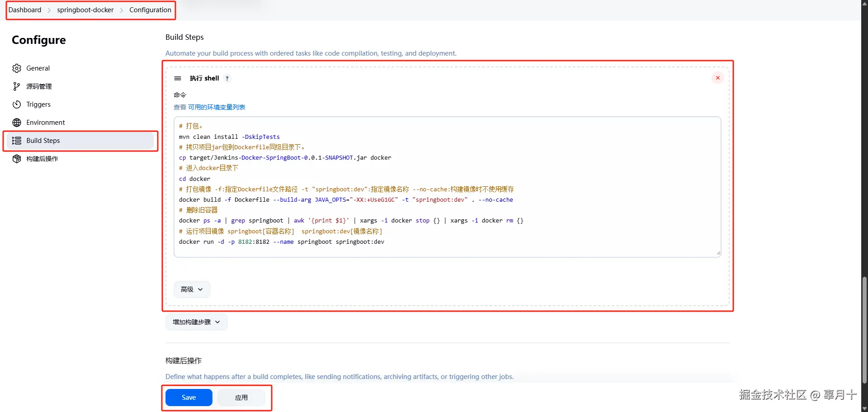Viewport: 868px width, 412px height.
Task: Click the Configure page title
Action: [39, 40]
